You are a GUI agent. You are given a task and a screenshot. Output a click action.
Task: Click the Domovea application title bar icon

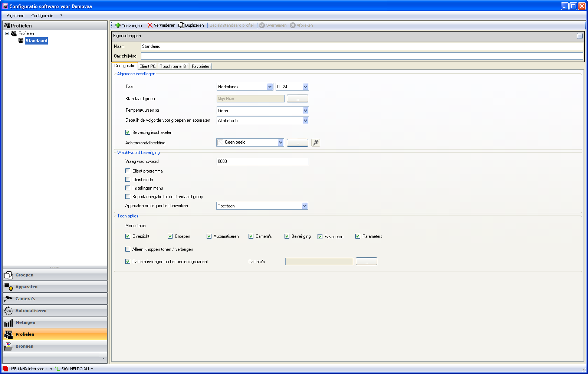tap(5, 6)
